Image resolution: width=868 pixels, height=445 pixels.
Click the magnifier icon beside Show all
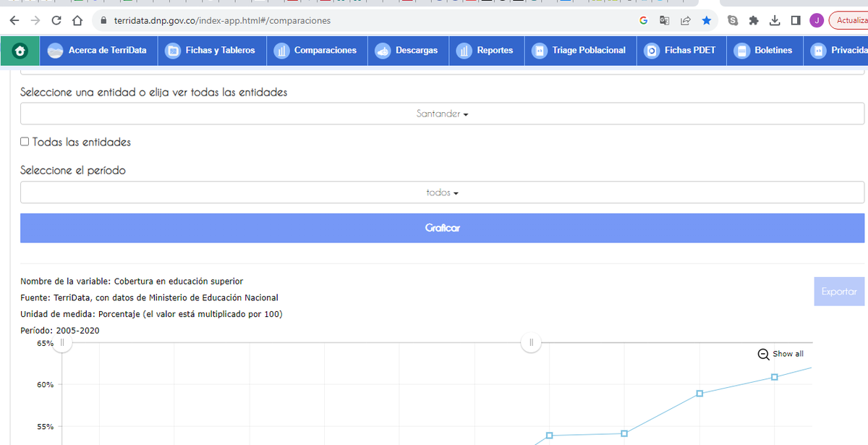pos(763,354)
